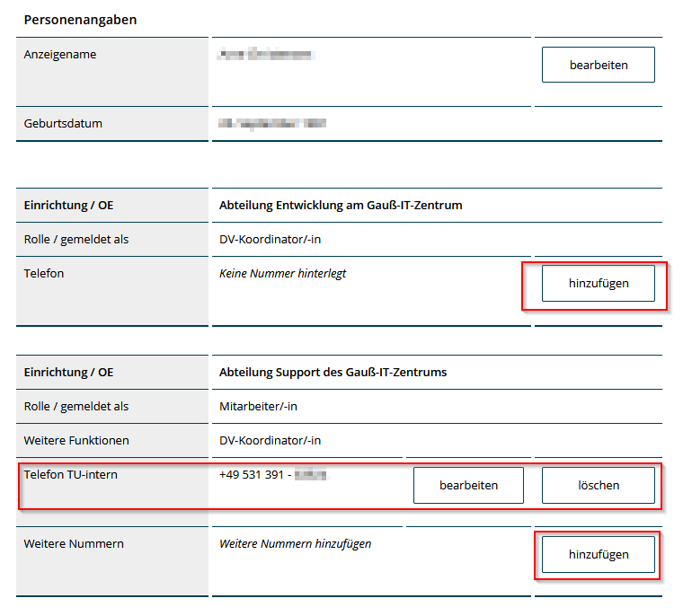This screenshot has width=683, height=616.
Task: Click löschen button for Telefon TU-intern
Action: pyautogui.click(x=598, y=486)
